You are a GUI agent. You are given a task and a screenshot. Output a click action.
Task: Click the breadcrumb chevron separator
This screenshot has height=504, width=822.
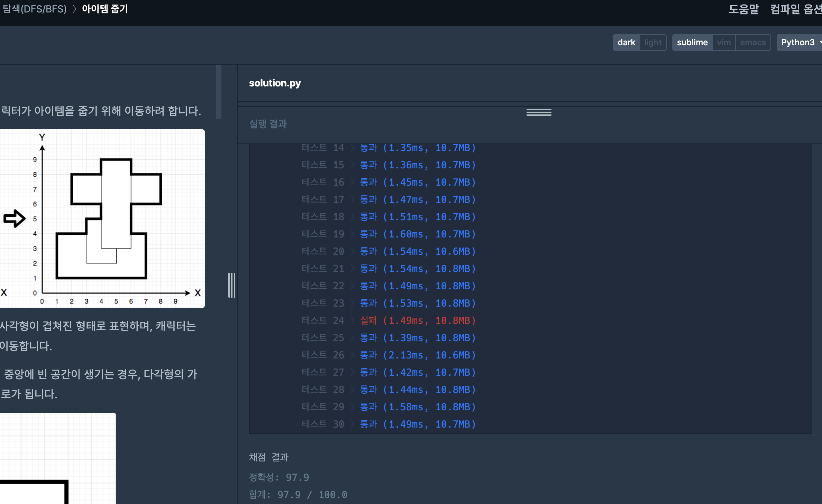pos(74,9)
